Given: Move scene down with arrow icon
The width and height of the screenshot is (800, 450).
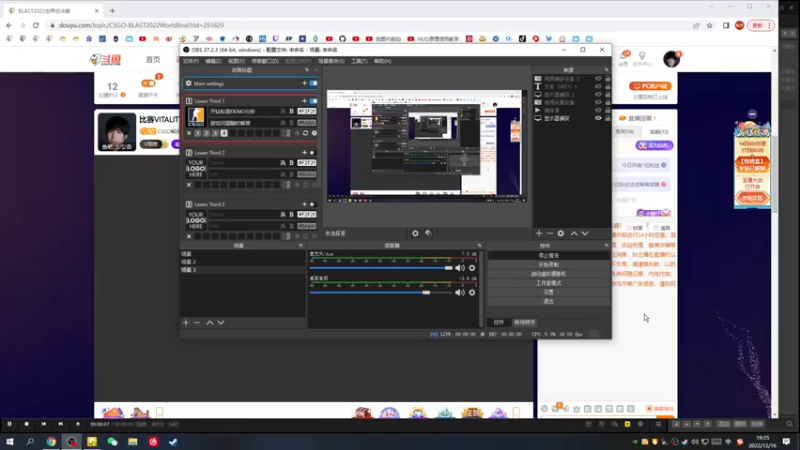Looking at the screenshot, I should tap(220, 322).
